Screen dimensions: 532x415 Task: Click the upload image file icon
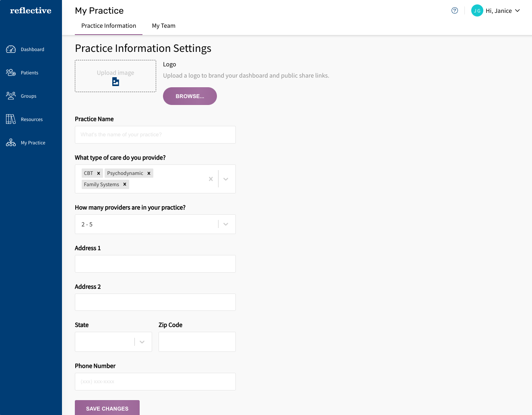pos(115,82)
